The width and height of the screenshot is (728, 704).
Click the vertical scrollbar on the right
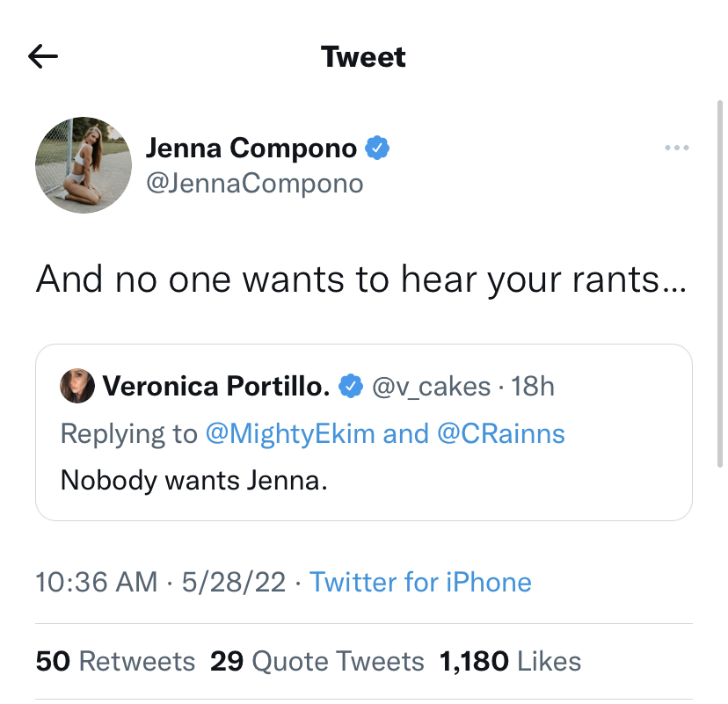(720, 284)
